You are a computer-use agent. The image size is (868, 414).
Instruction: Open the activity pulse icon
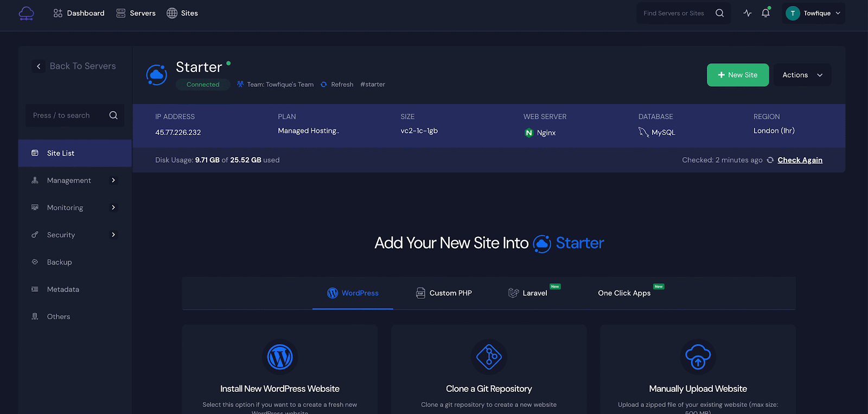(748, 13)
